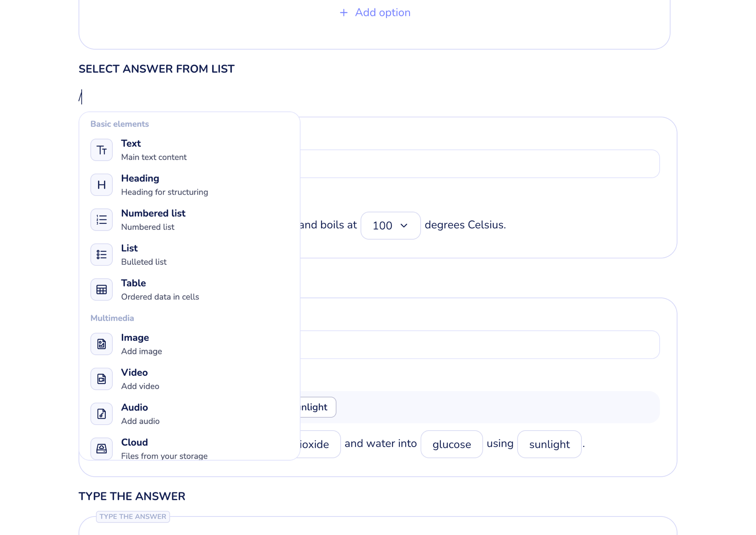Click the Heading H icon
Image resolution: width=756 pixels, height=535 pixels.
(x=101, y=185)
